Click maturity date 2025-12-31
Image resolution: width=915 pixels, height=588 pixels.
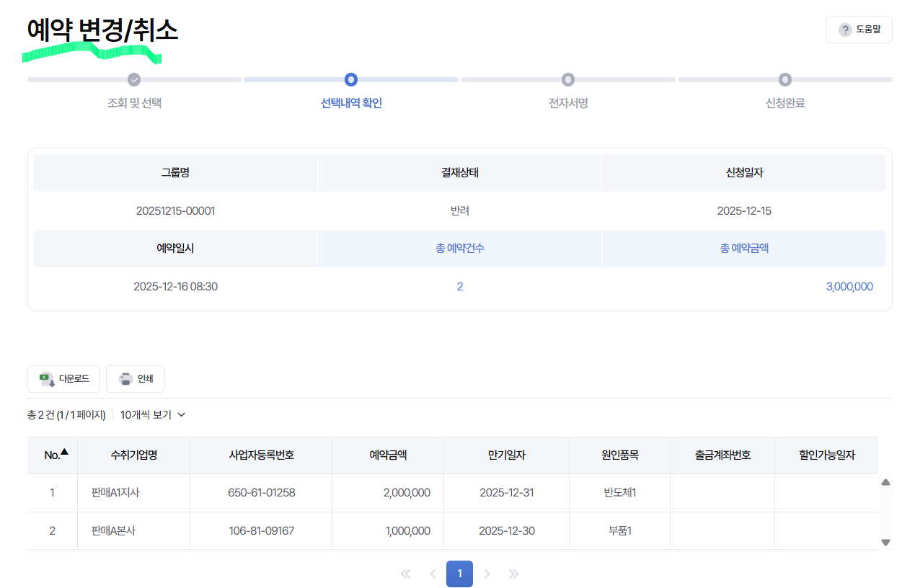[507, 493]
